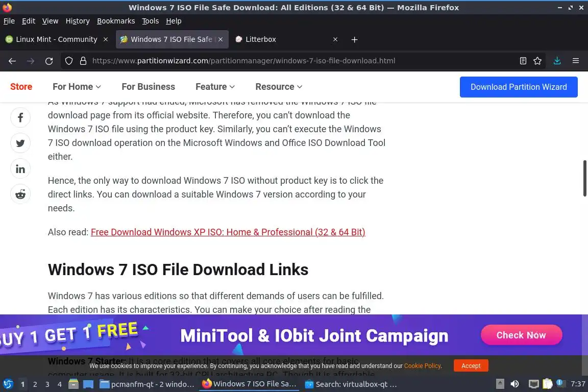Click the network monitor tray icon
This screenshot has height=392, width=588.
click(x=533, y=384)
